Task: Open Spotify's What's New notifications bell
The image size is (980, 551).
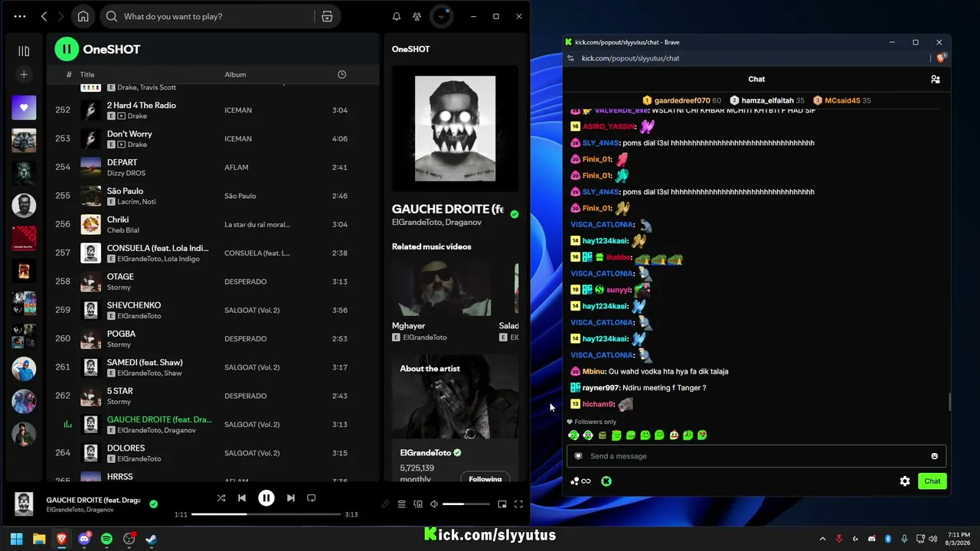Action: (397, 16)
